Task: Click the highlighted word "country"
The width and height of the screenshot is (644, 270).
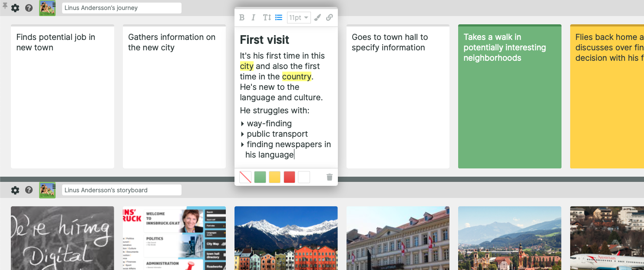Action: tap(297, 77)
